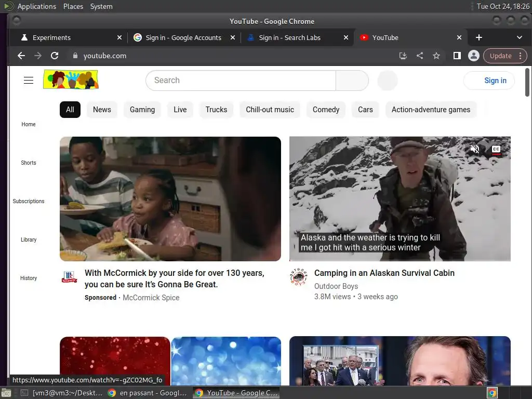This screenshot has height=399, width=532.
Task: Open Chrome three-dot menu
Action: pos(521,56)
